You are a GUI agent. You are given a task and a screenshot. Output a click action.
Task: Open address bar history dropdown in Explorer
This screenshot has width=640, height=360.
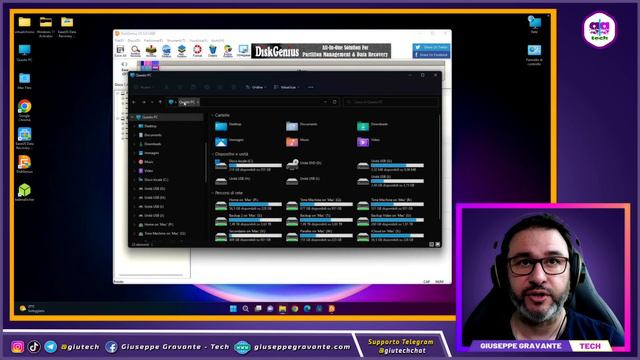pos(325,102)
